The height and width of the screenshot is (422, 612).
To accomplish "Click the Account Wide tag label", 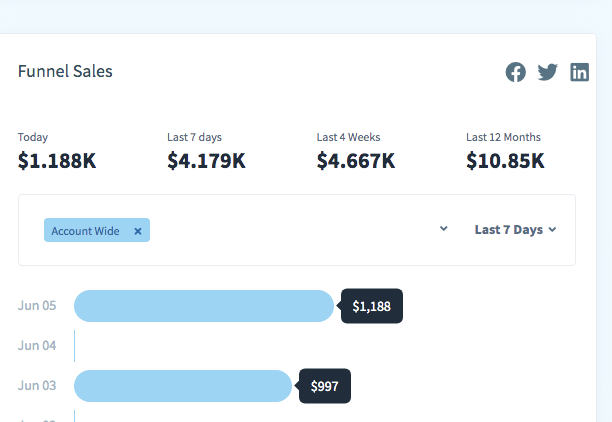I will click(x=85, y=231).
